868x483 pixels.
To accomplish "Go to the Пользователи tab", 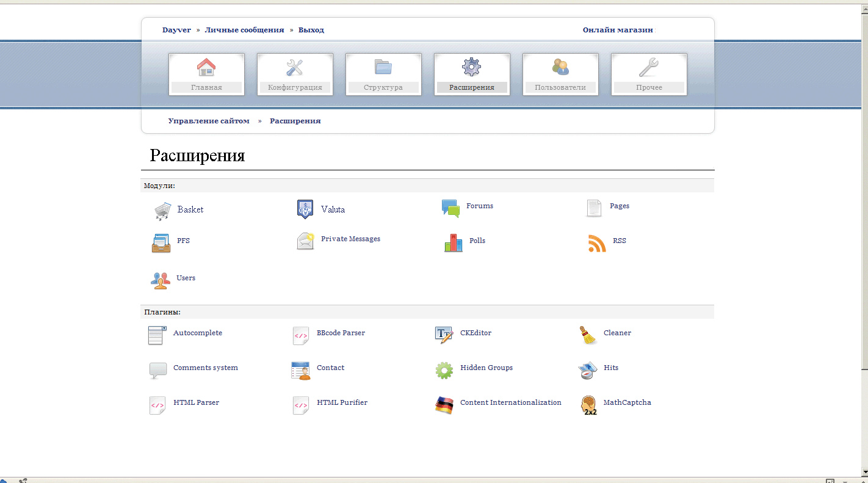I will click(560, 74).
